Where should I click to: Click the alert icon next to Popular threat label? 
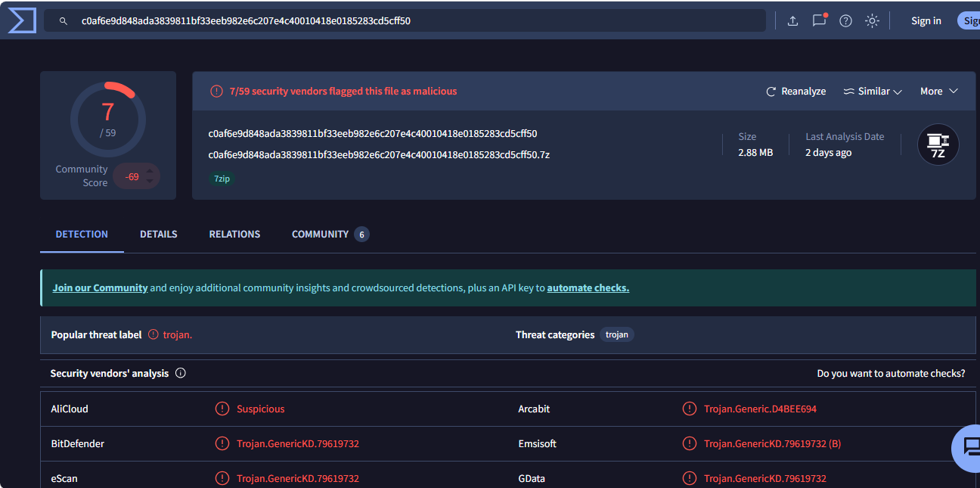154,334
